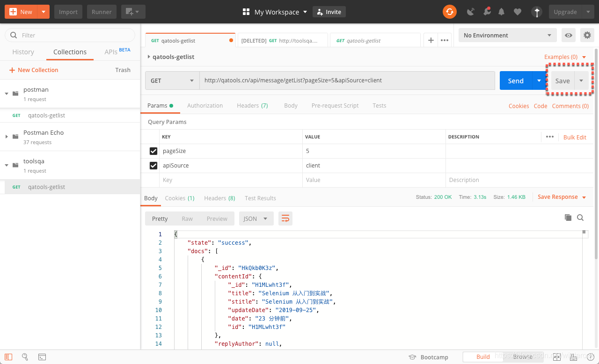Uncheck the apiSource parameter checkbox
599x364 pixels.
click(153, 166)
